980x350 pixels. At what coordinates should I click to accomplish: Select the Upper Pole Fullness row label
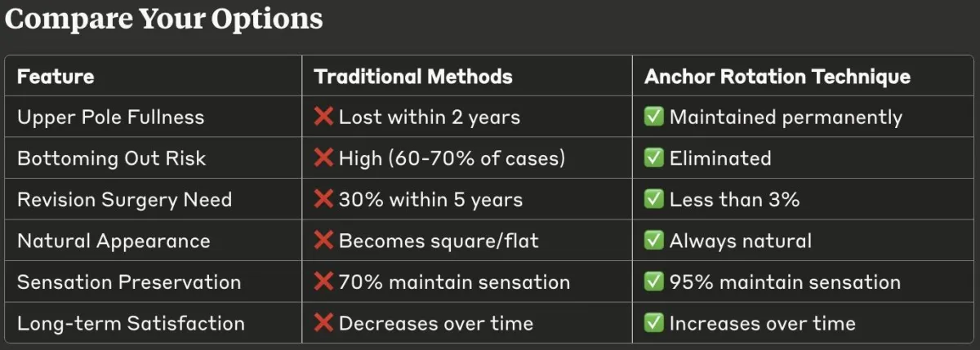point(110,117)
